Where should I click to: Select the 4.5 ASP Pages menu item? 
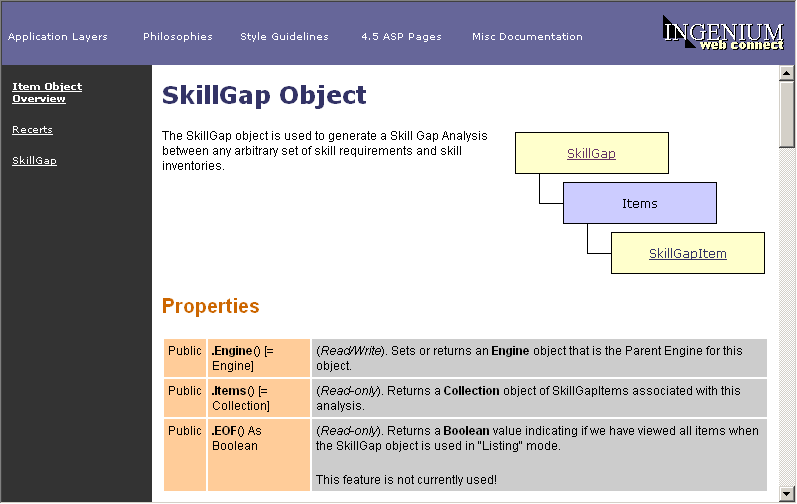pyautogui.click(x=401, y=37)
